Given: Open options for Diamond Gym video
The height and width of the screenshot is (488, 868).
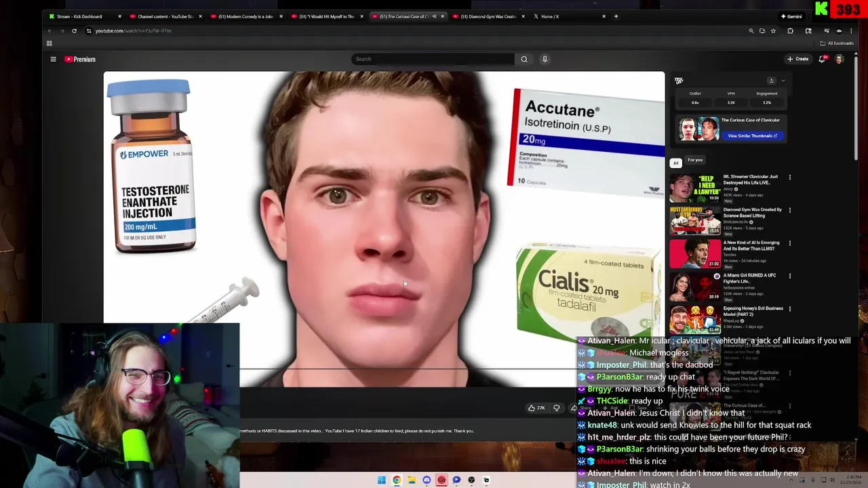Looking at the screenshot, I should pos(789,210).
